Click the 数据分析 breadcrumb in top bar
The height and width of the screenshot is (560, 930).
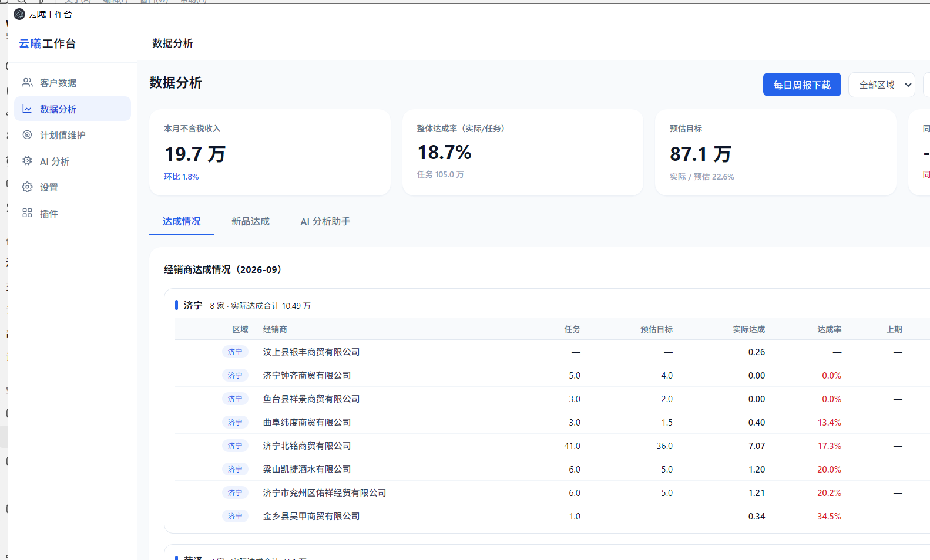coord(173,43)
